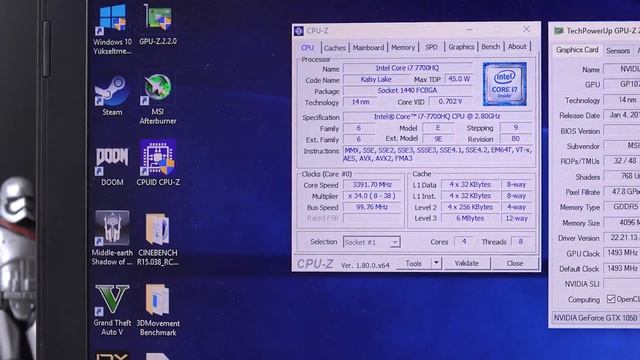640x360 pixels.
Task: Click the GPU-Z GPU Clock value 1493 MHz
Action: pyautogui.click(x=622, y=253)
